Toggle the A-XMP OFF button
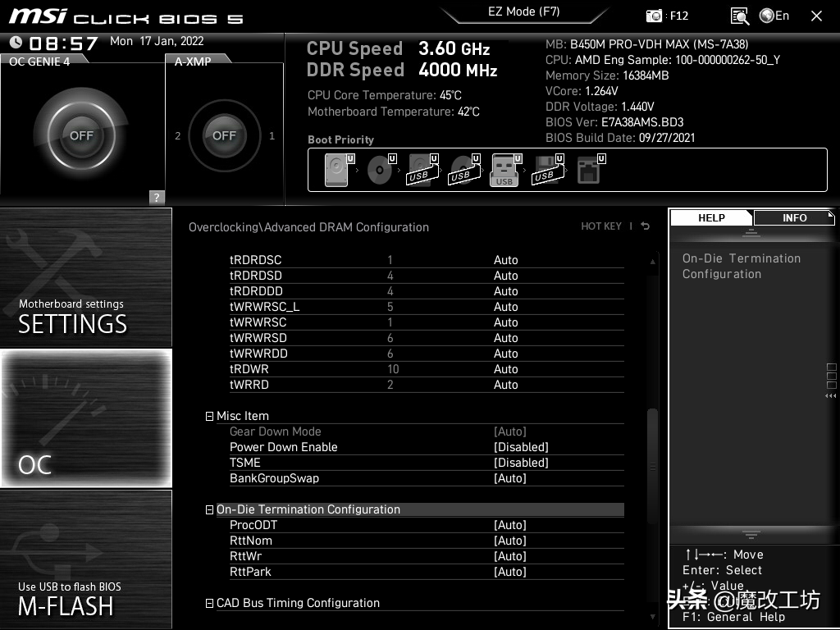Screen dimensions: 840x630 224,135
